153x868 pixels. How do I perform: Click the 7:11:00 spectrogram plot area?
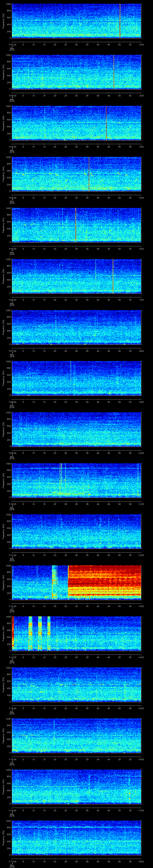(x=77, y=531)
